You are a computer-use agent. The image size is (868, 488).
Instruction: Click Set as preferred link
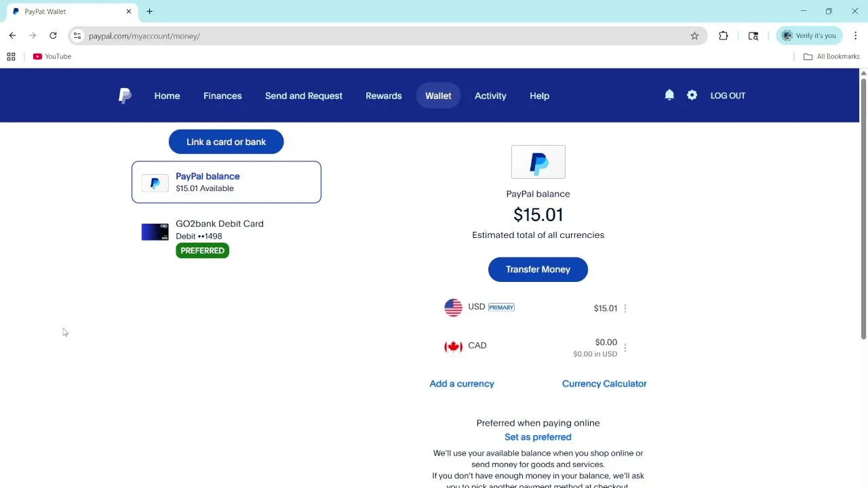point(538,437)
